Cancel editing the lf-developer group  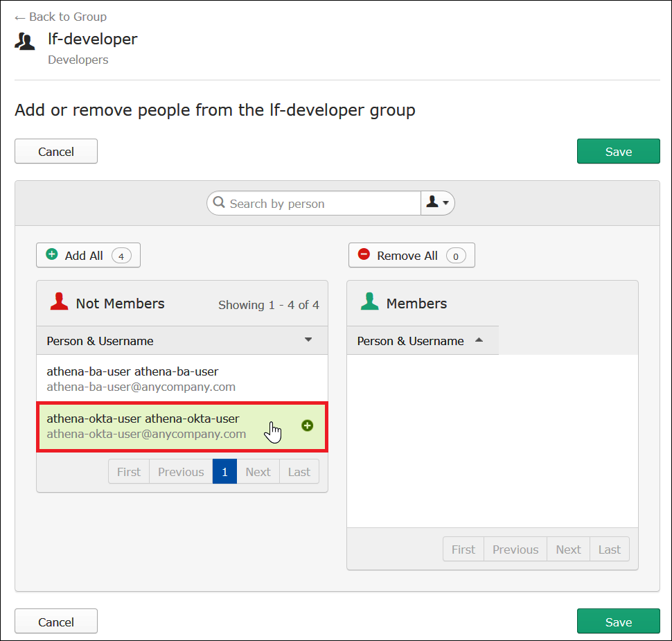55,151
